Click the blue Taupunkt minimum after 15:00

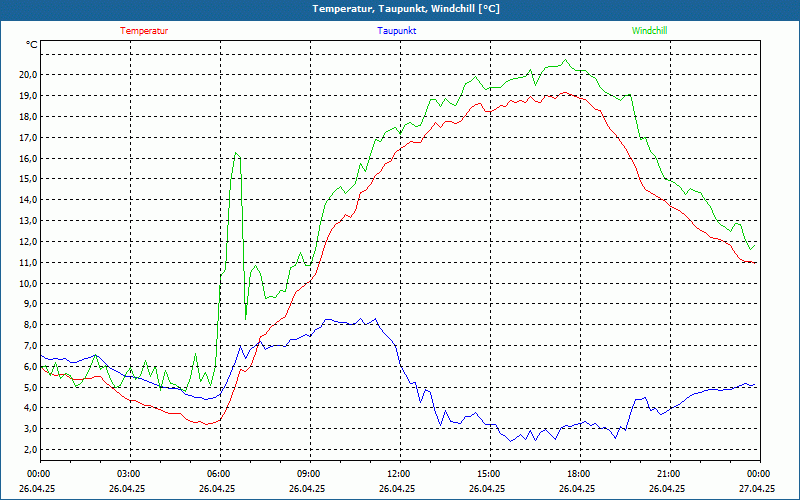pos(511,441)
